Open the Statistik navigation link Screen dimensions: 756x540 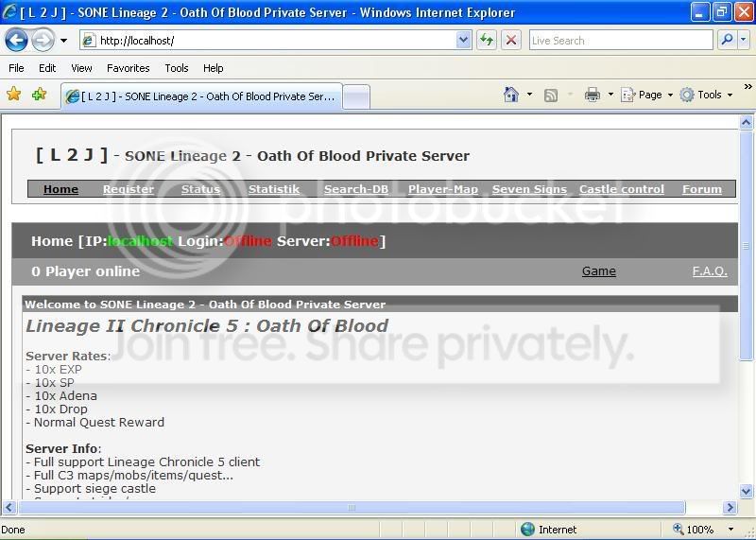[274, 189]
